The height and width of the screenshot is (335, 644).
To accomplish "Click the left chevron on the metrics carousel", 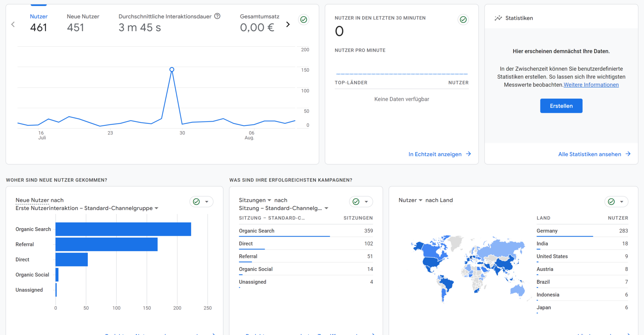I will pos(13,24).
